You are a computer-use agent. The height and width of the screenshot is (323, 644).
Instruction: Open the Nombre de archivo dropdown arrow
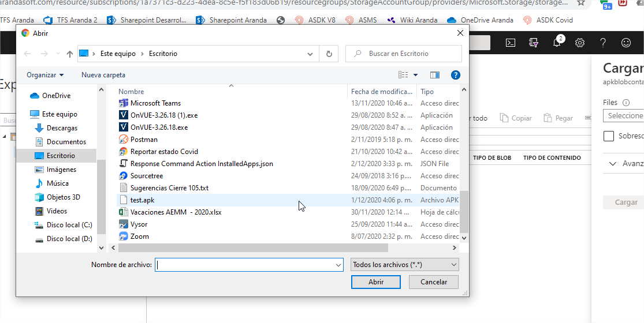338,265
